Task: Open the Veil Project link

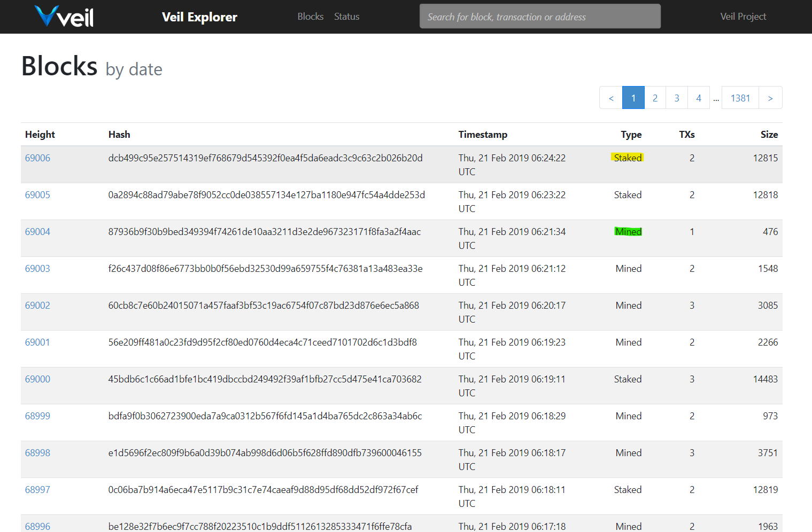Action: pos(743,17)
